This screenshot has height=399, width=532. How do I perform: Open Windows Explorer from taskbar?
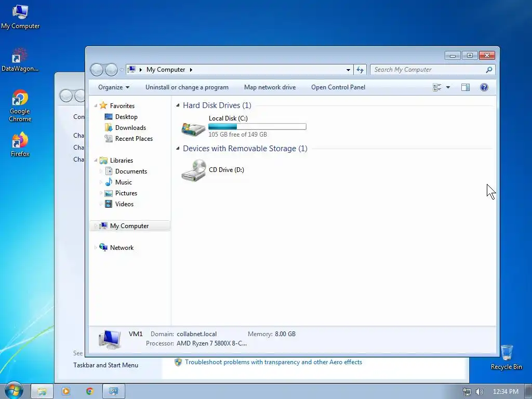(x=42, y=391)
